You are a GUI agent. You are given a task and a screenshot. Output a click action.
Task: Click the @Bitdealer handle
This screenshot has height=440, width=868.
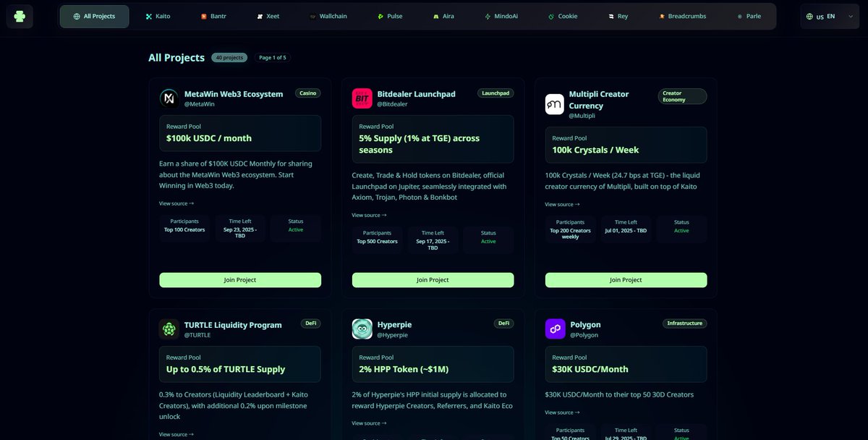tap(392, 104)
